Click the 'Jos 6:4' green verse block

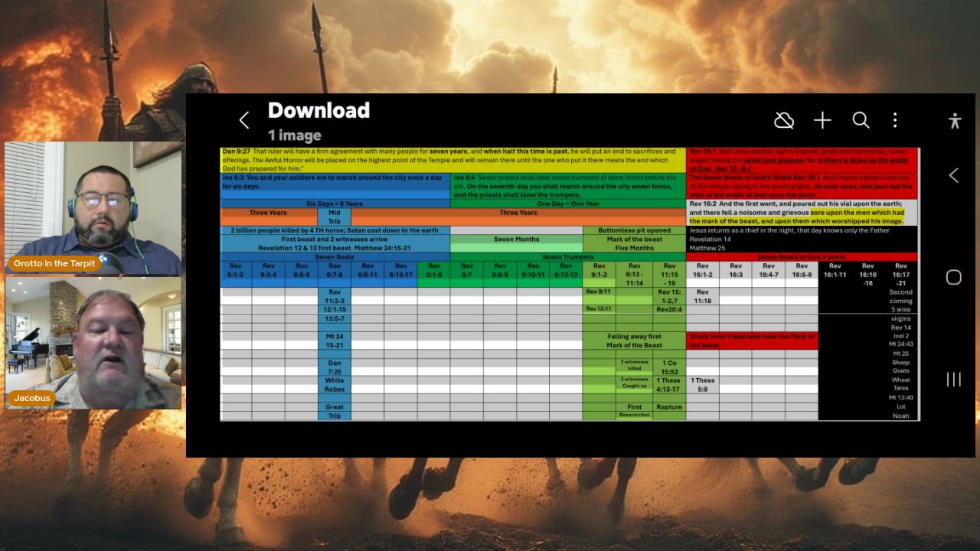[568, 186]
